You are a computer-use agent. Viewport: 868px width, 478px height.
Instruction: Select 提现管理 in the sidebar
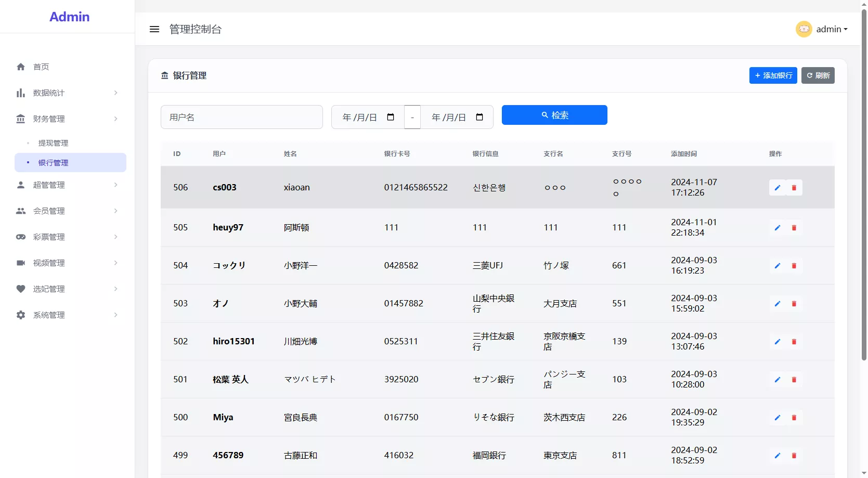click(54, 143)
